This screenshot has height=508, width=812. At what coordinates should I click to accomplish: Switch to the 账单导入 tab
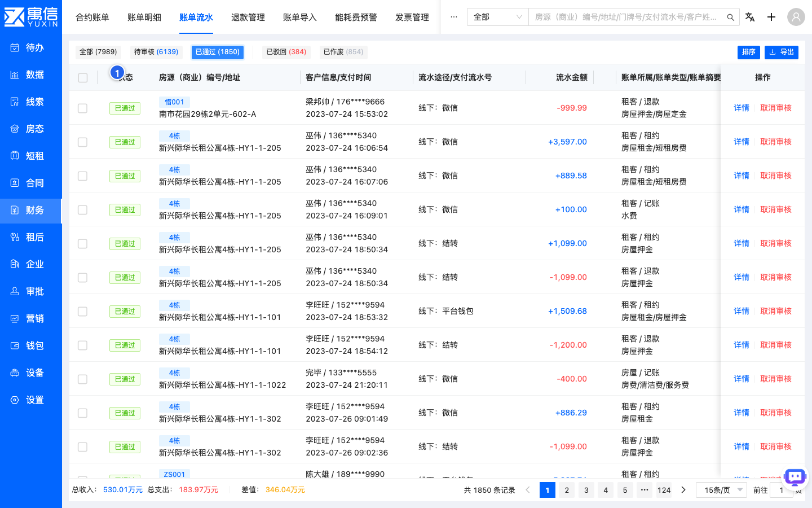(x=300, y=17)
